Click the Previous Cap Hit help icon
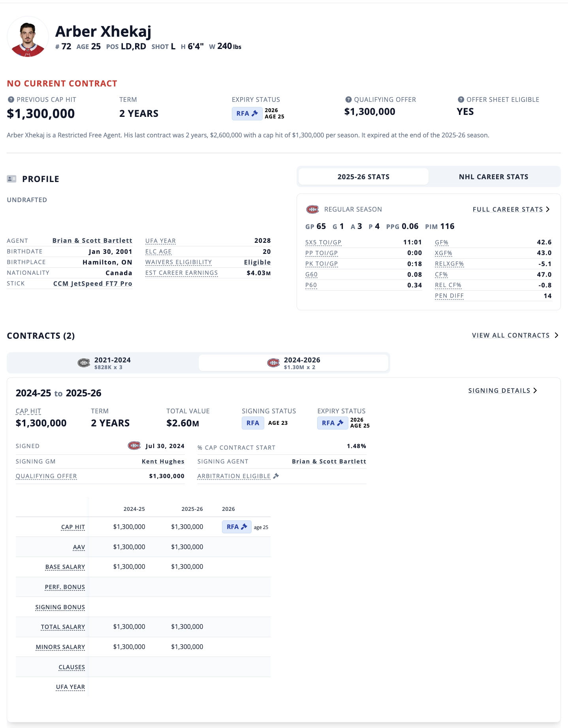 [x=11, y=99]
